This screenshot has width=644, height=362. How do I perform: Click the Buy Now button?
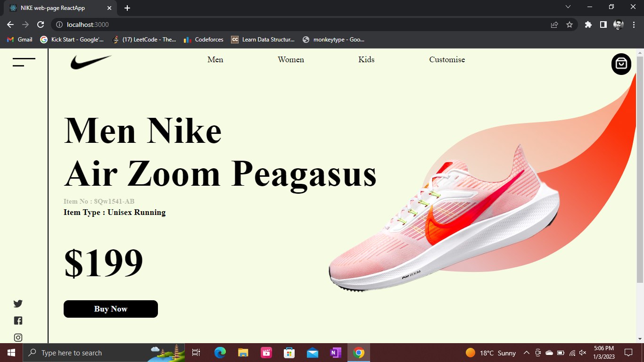pos(110,309)
